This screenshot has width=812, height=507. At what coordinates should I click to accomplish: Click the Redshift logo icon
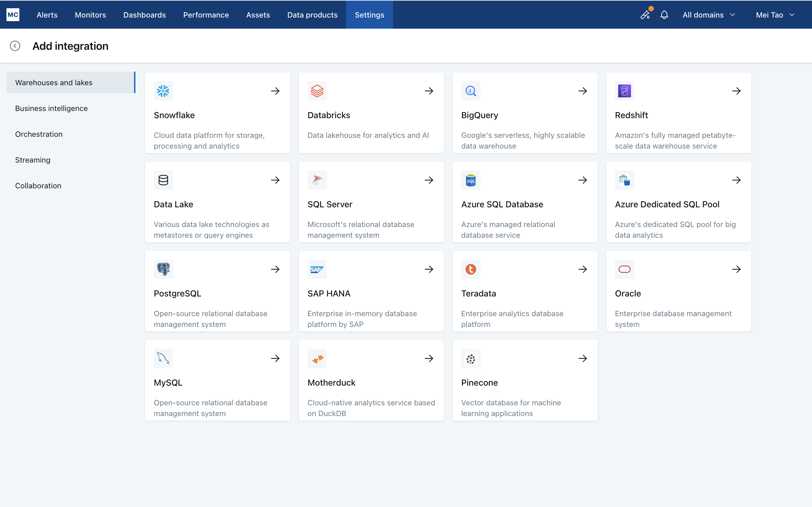pyautogui.click(x=625, y=91)
